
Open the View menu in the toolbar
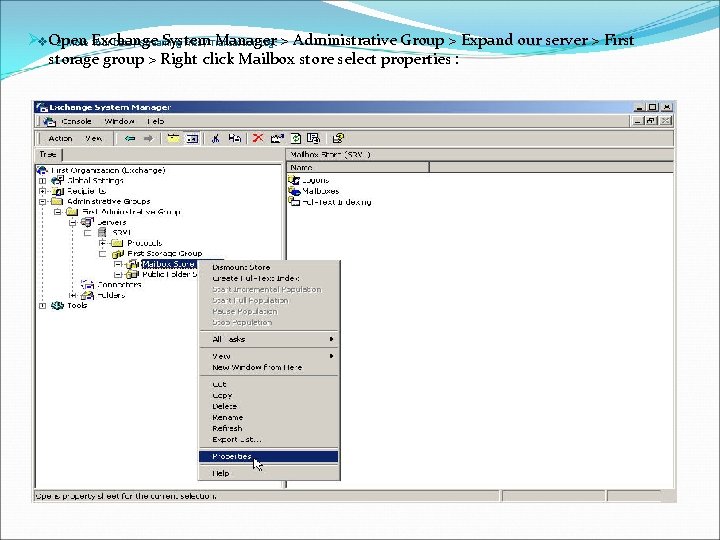93,138
